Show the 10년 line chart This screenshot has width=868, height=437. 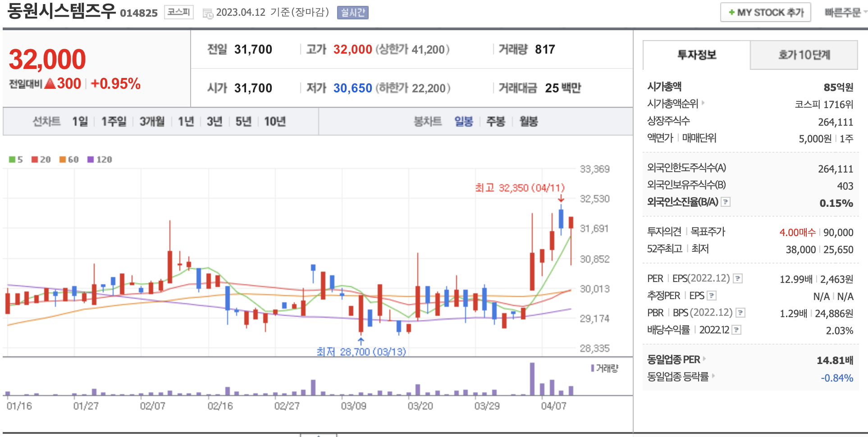point(274,121)
